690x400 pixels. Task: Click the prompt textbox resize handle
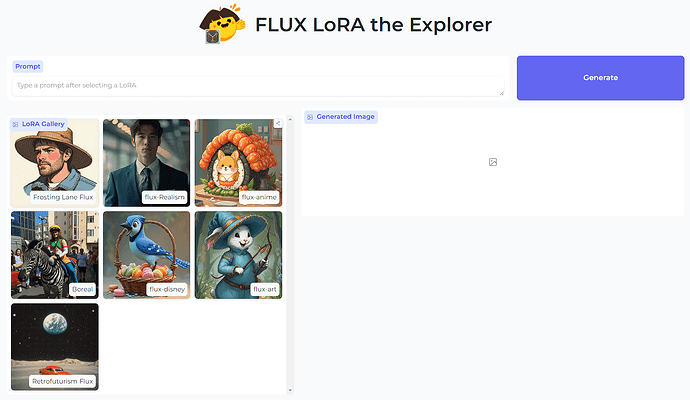(501, 93)
